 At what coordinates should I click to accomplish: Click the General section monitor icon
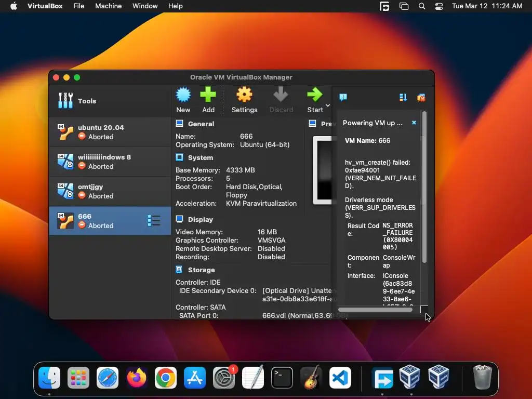click(179, 124)
